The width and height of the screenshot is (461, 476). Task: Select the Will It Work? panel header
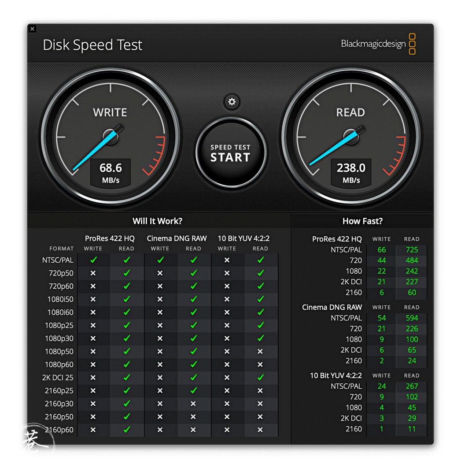[158, 221]
